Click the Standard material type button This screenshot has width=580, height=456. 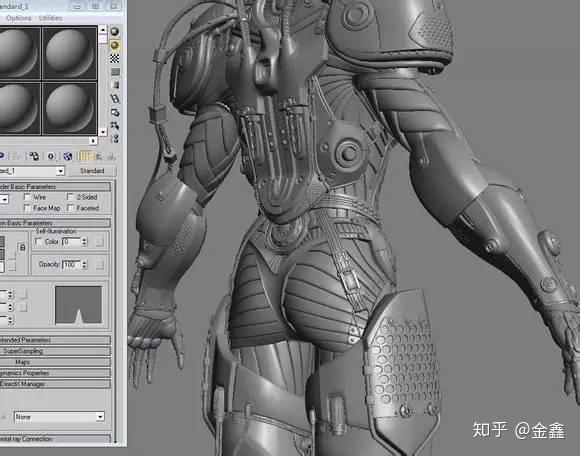click(92, 171)
